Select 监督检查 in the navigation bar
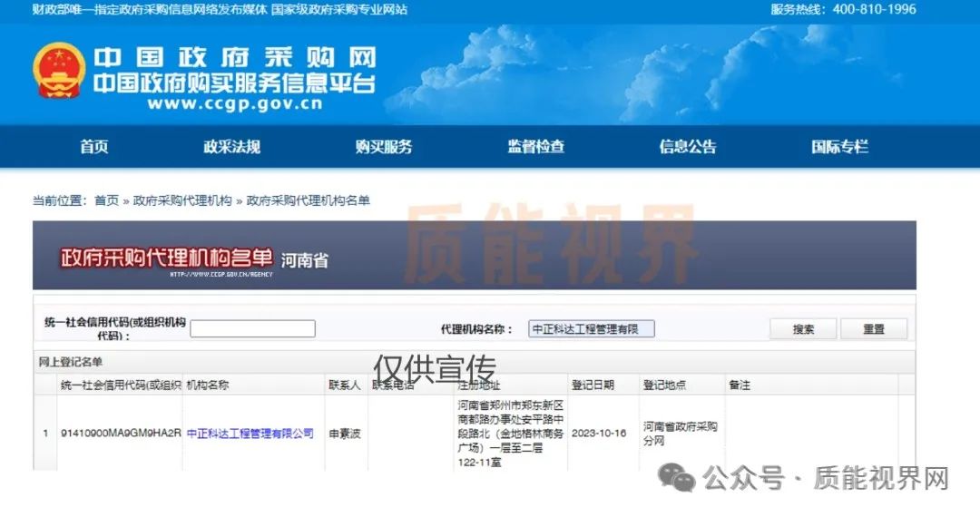This screenshot has width=980, height=517. 535,147
